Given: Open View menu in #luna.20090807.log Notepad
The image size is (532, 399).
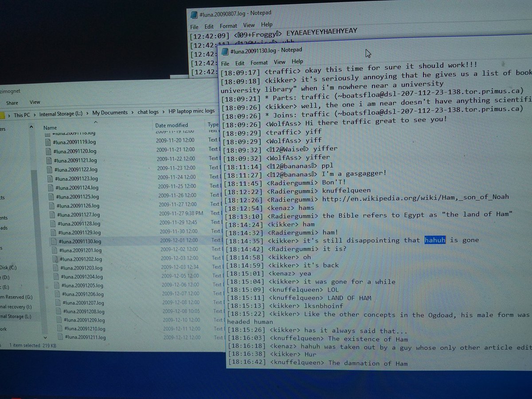Looking at the screenshot, I should (x=249, y=25).
